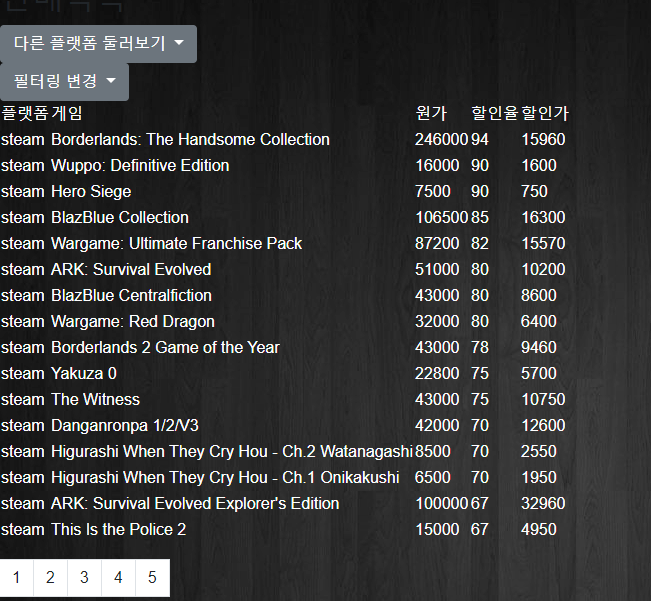Select Hero Siege game name

tap(91, 192)
